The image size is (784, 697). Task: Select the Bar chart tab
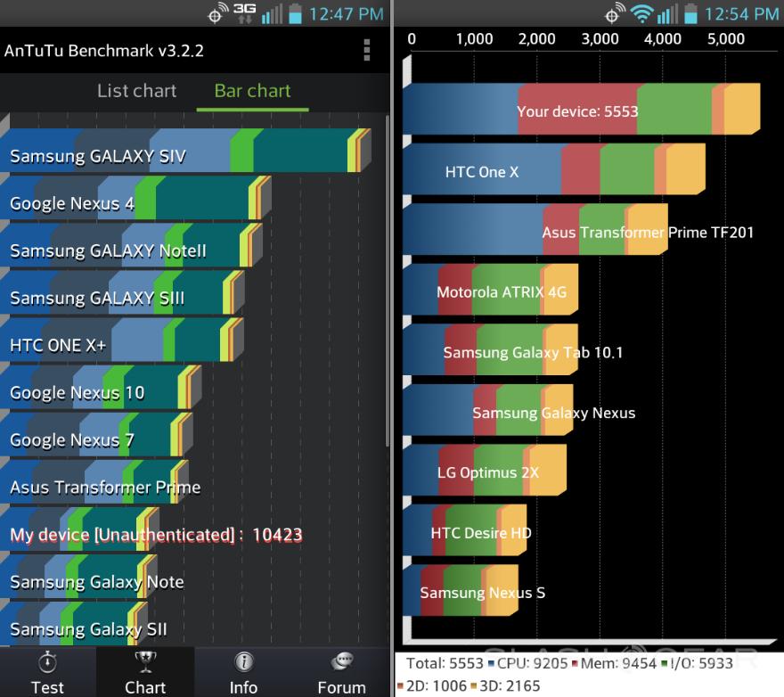point(252,91)
